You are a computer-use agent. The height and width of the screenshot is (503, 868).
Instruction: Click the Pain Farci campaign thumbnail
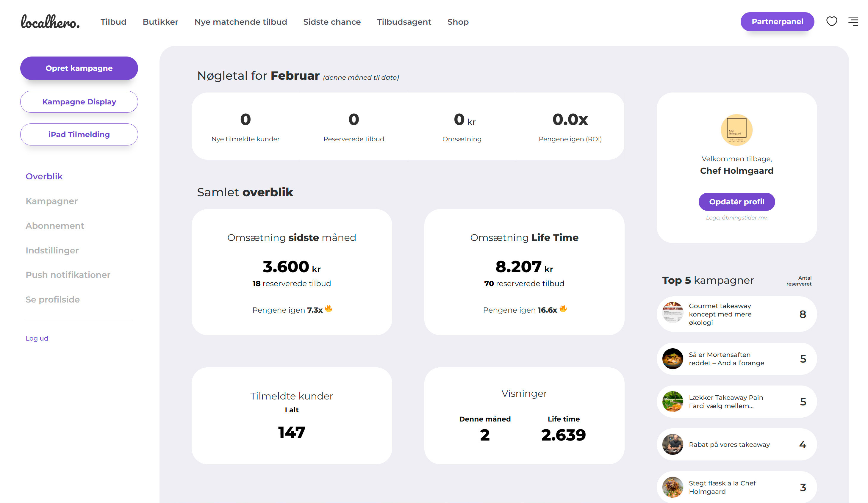pyautogui.click(x=672, y=401)
